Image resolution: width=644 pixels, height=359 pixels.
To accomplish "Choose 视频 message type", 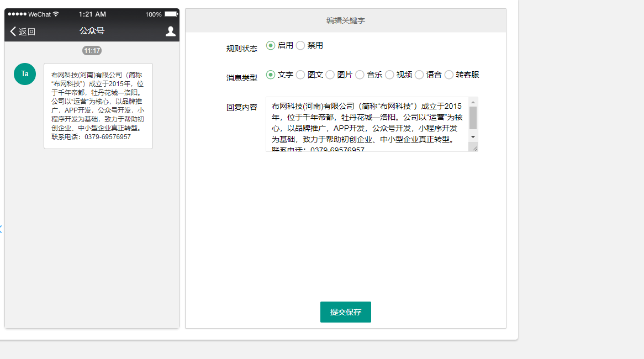I will click(389, 75).
